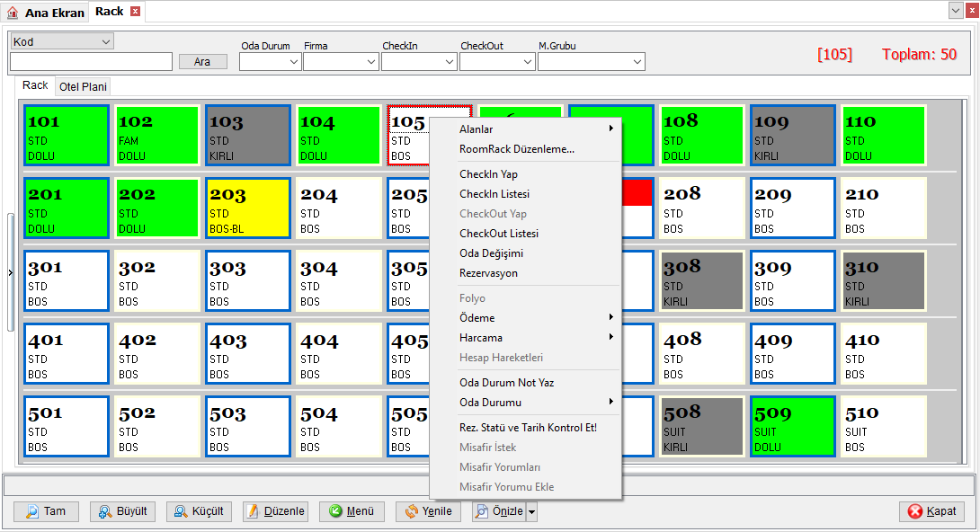Select occupied room 101 tile
980x532 pixels.
67,136
